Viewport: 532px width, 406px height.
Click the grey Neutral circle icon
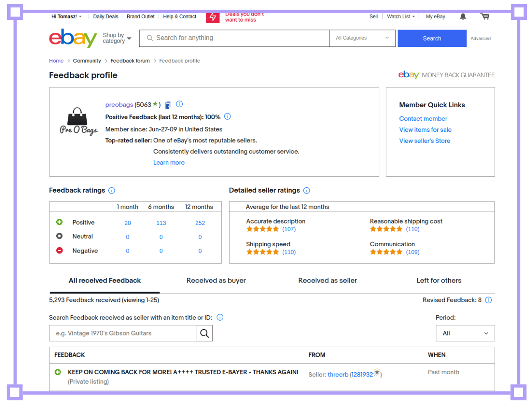click(60, 236)
